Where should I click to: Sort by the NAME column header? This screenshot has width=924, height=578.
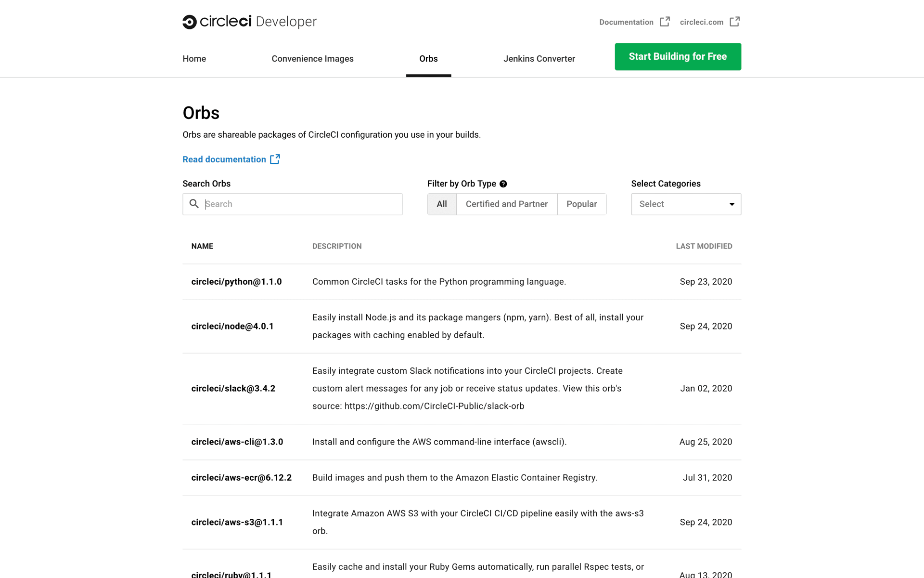point(202,246)
